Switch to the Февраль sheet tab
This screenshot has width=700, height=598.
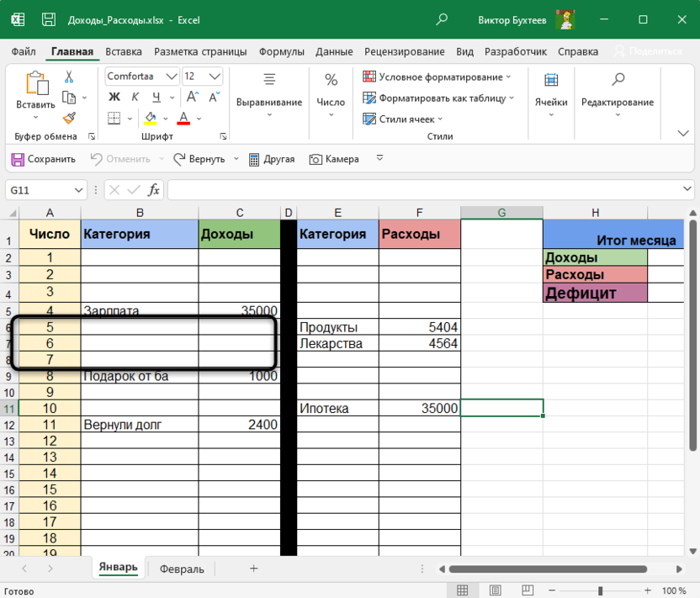pyautogui.click(x=182, y=569)
